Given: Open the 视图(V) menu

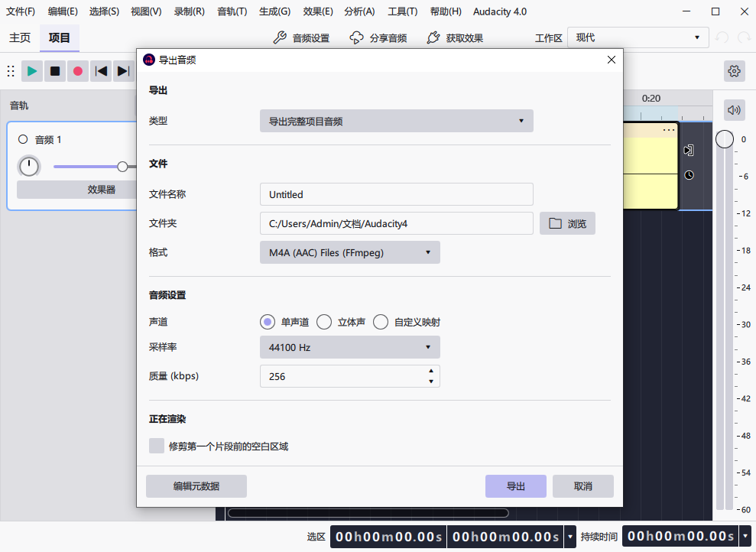Looking at the screenshot, I should tap(146, 11).
